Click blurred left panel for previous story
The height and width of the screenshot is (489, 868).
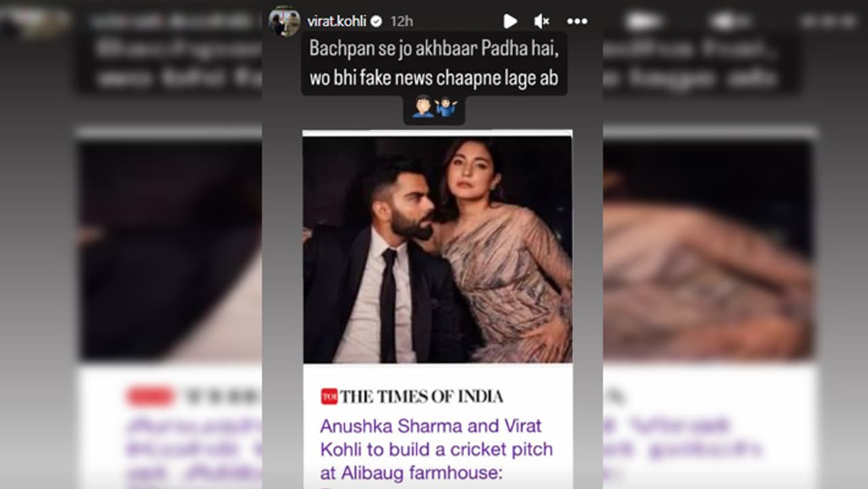coord(170,244)
